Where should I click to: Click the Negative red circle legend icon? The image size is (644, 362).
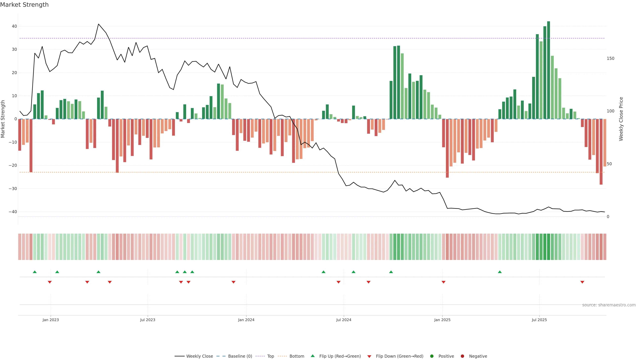[462, 356]
